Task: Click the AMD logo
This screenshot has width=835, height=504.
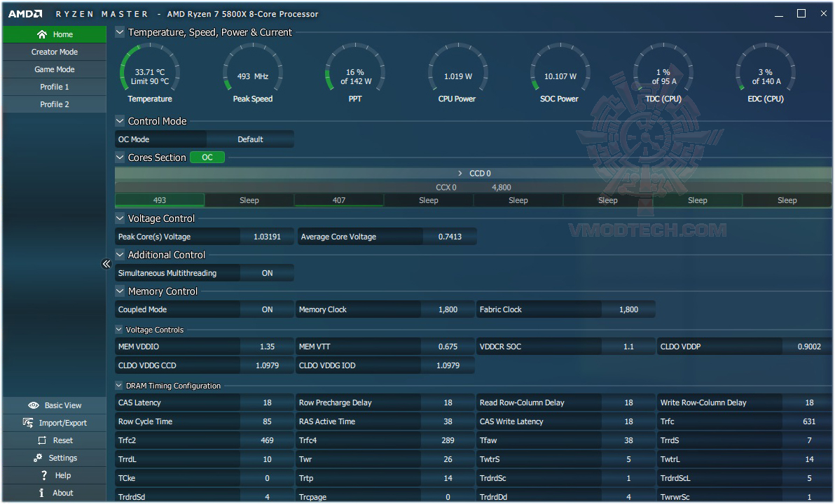Action: pos(25,14)
